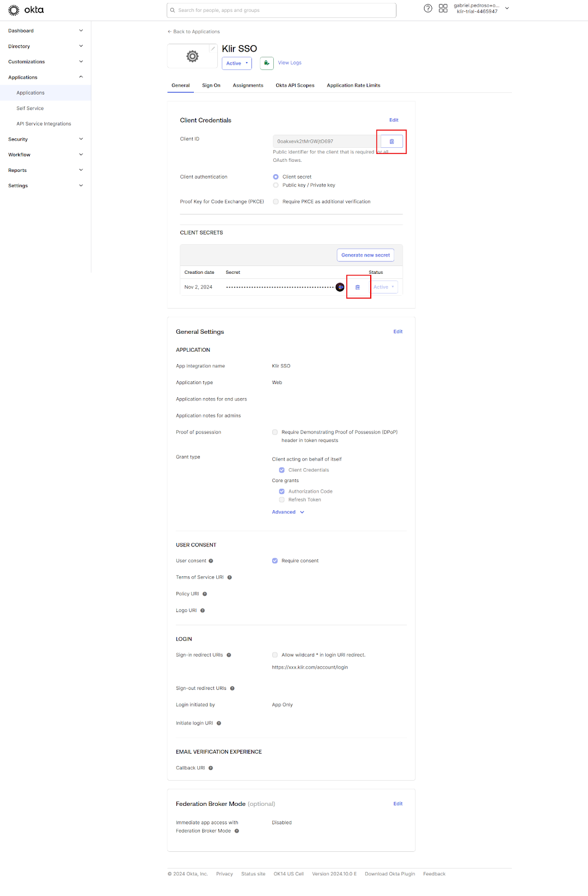
Task: Select the Public key / Private key option
Action: tap(276, 185)
